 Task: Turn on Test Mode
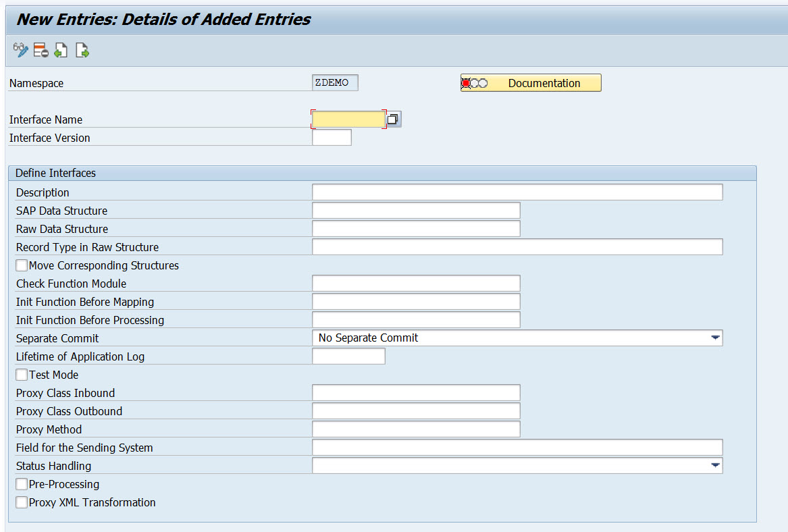point(21,374)
